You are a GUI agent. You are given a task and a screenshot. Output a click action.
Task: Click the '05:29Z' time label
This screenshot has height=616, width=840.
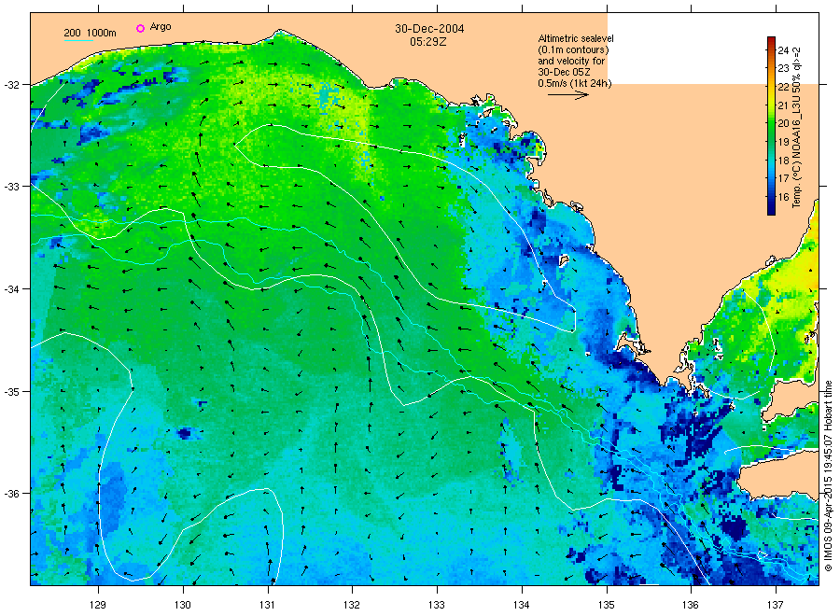[427, 42]
